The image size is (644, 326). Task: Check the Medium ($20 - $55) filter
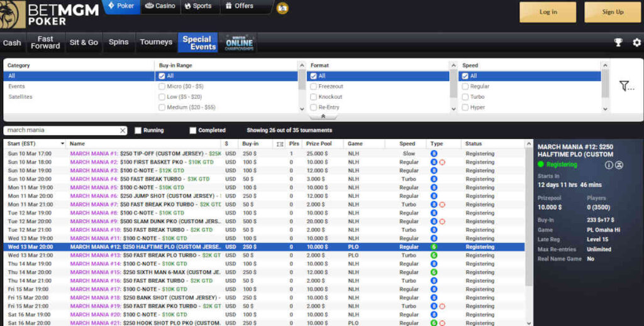click(162, 107)
